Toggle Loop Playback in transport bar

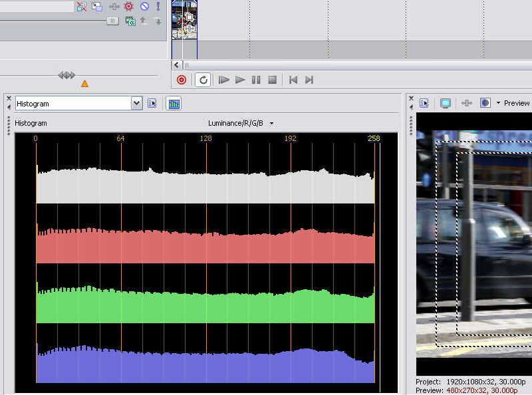[x=203, y=80]
